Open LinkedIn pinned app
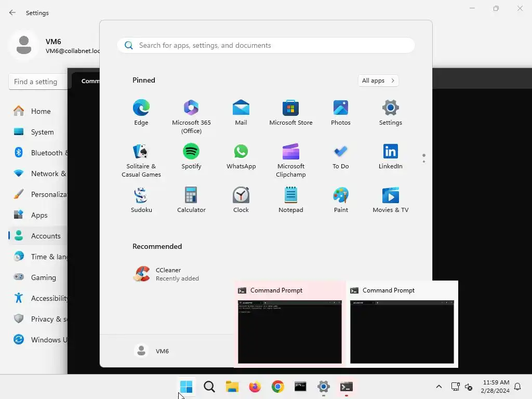The width and height of the screenshot is (532, 399). [391, 156]
